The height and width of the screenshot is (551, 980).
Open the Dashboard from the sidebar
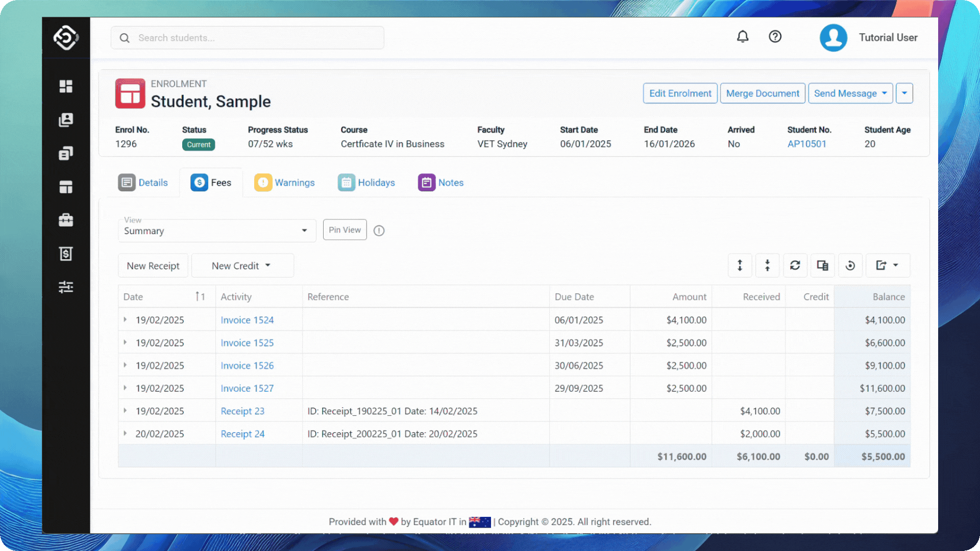[x=66, y=86]
